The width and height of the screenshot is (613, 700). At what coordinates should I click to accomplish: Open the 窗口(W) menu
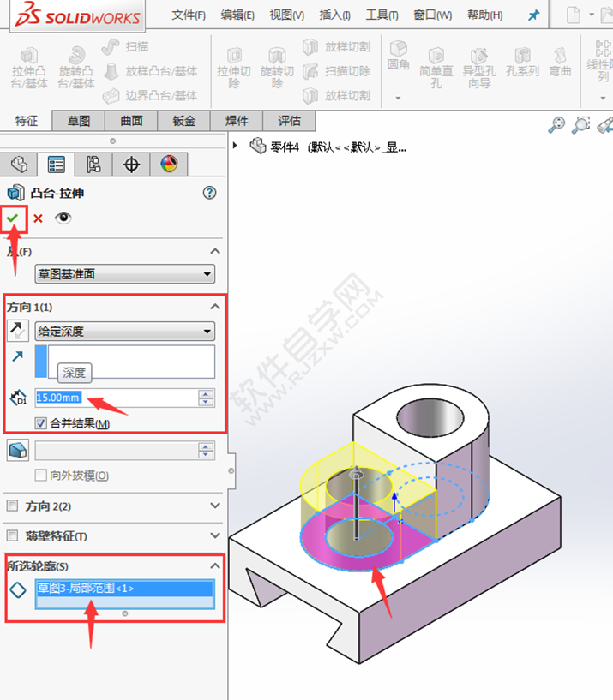click(x=432, y=15)
